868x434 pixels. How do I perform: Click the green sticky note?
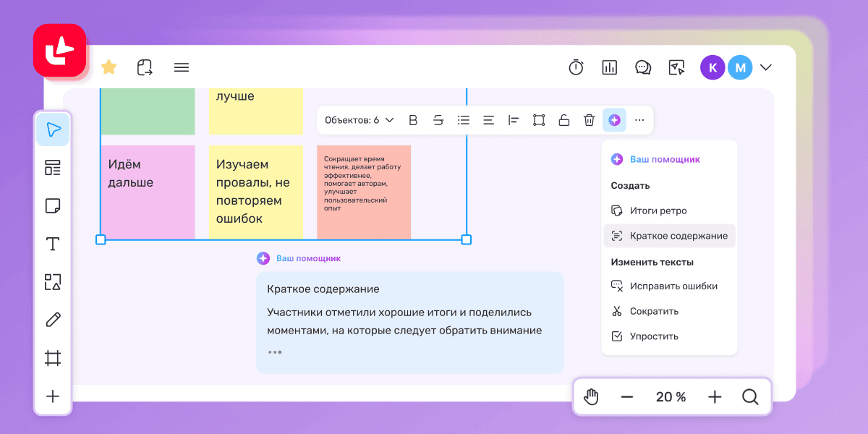148,111
